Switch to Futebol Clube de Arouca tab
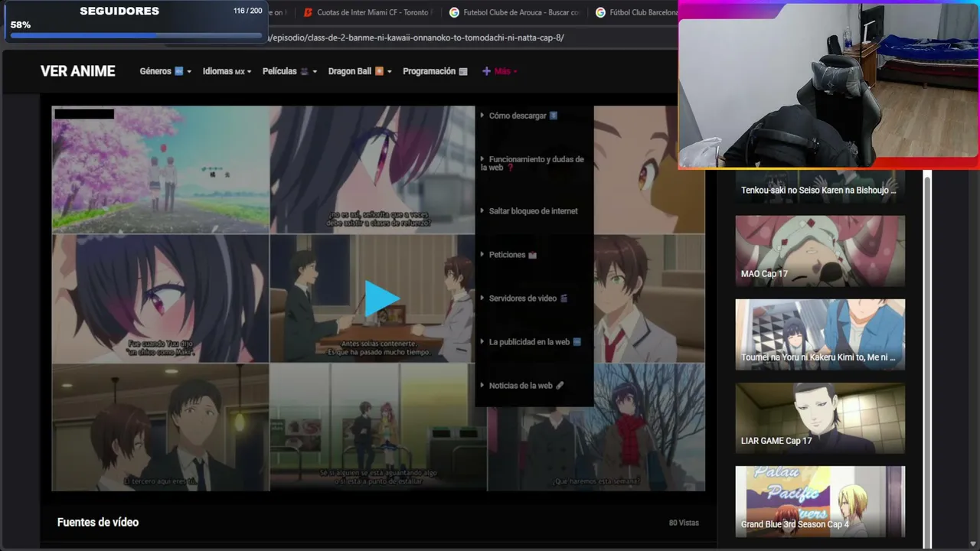This screenshot has width=980, height=551. coord(514,12)
